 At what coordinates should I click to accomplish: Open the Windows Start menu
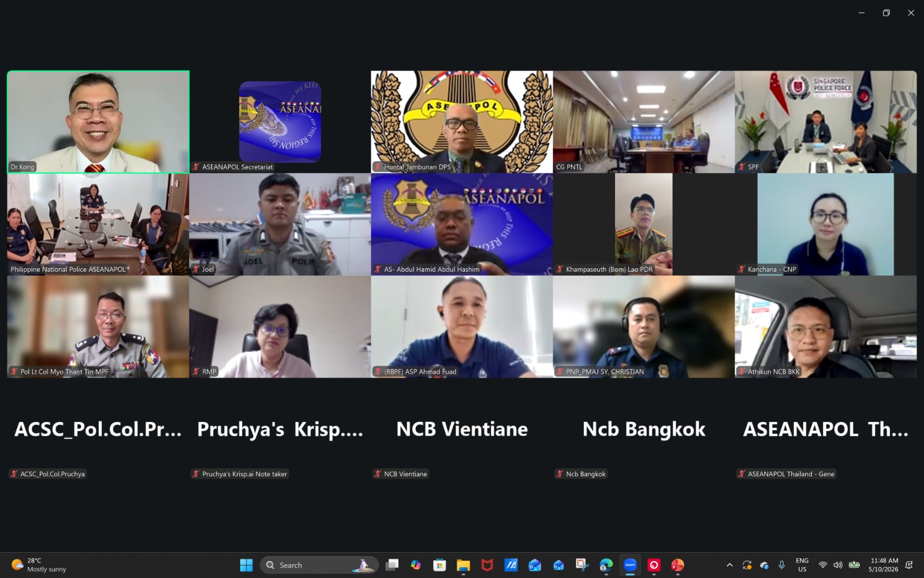[247, 565]
